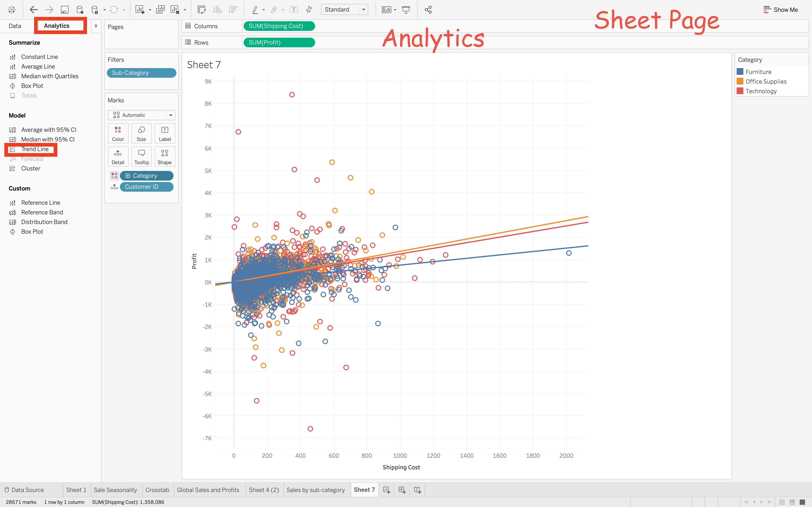
Task: Click the Swap Rows and Columns icon
Action: pos(201,10)
